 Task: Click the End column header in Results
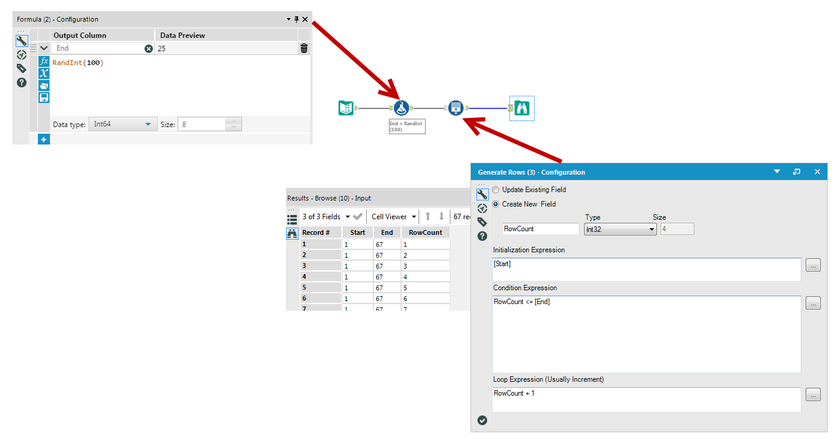pos(387,233)
